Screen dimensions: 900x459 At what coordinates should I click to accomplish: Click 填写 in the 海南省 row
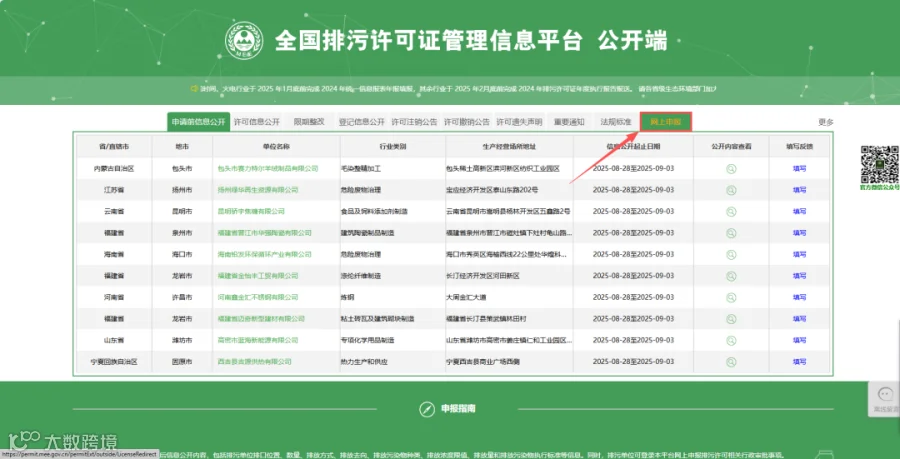tap(800, 254)
